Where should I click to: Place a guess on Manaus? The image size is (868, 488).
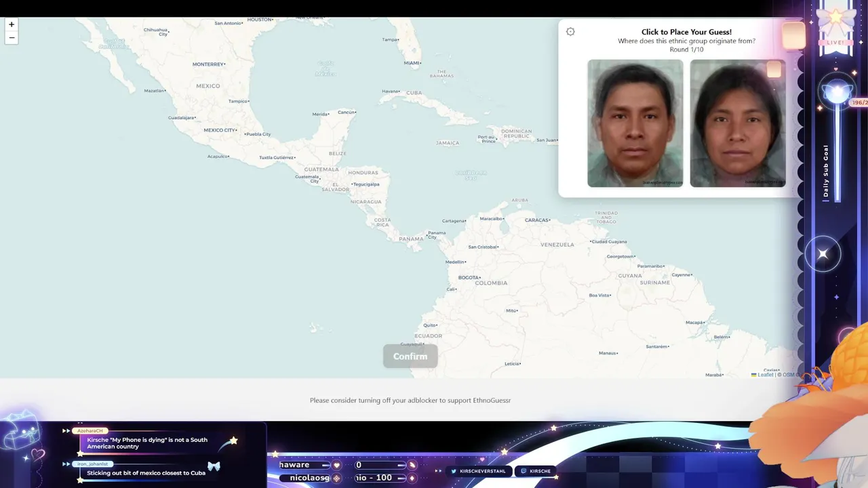pyautogui.click(x=608, y=353)
